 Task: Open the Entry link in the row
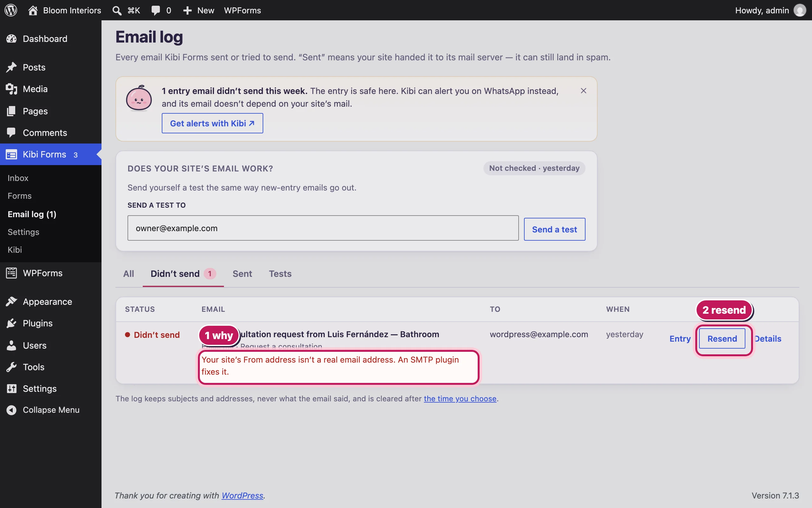coord(680,339)
